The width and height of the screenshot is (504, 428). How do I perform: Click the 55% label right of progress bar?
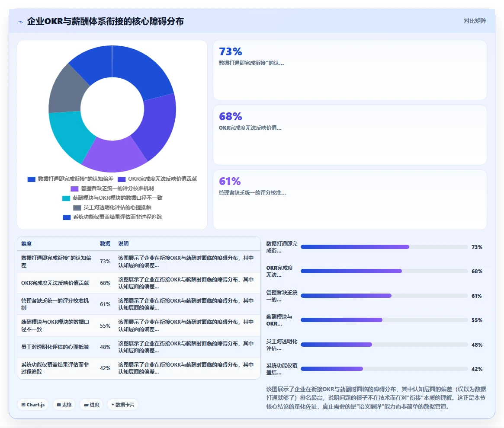(x=477, y=320)
